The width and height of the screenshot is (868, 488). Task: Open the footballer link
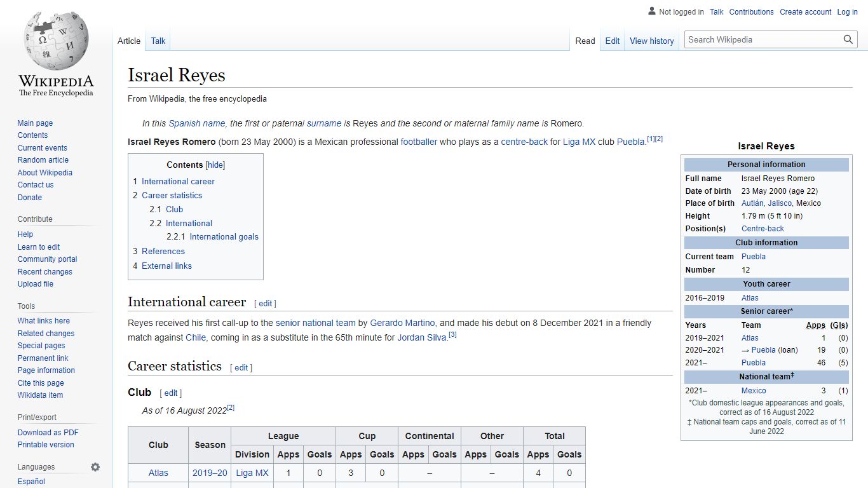419,142
